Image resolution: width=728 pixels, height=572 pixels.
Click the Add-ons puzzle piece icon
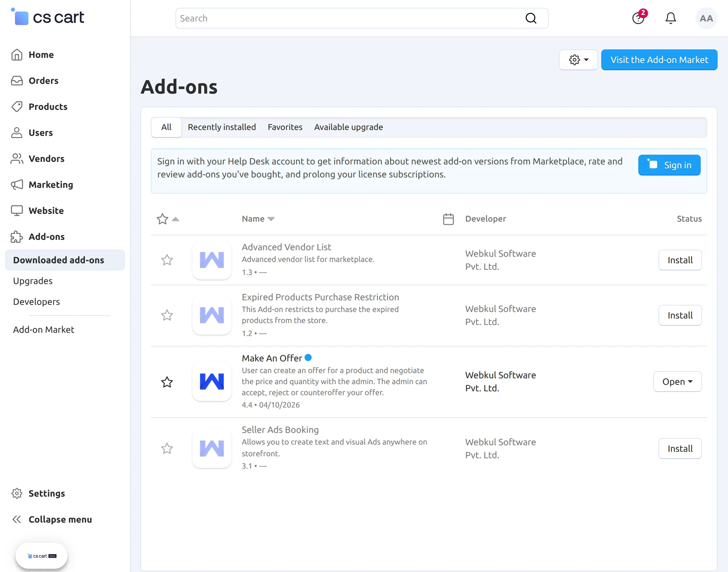(x=17, y=236)
